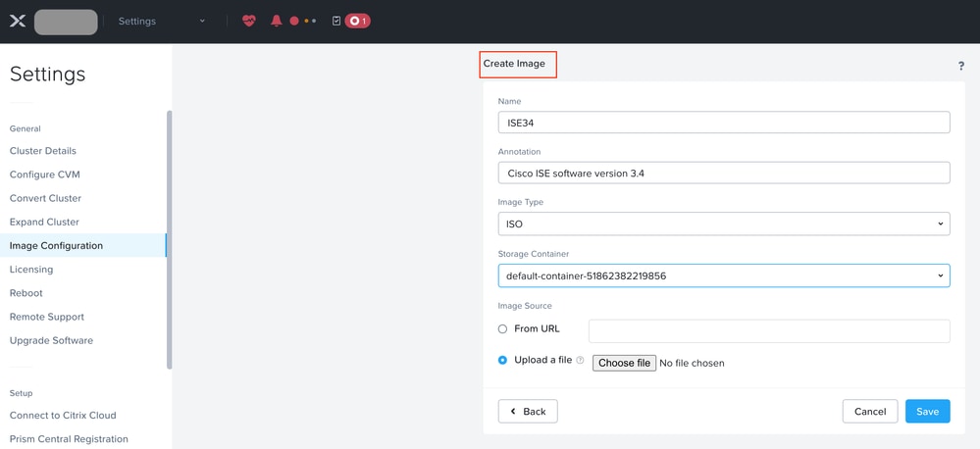The height and width of the screenshot is (449, 980).
Task: Click the Back button
Action: [528, 412]
